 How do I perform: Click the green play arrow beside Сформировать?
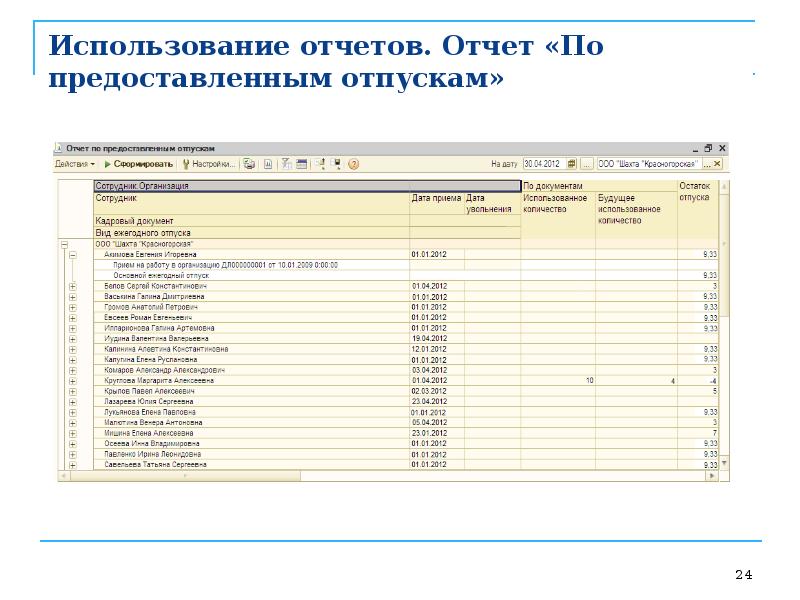point(107,163)
